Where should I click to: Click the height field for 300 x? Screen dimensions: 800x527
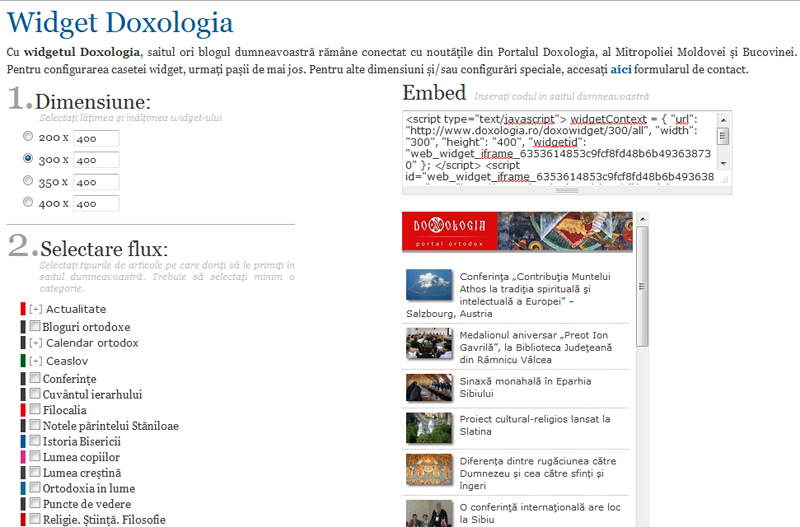96,159
